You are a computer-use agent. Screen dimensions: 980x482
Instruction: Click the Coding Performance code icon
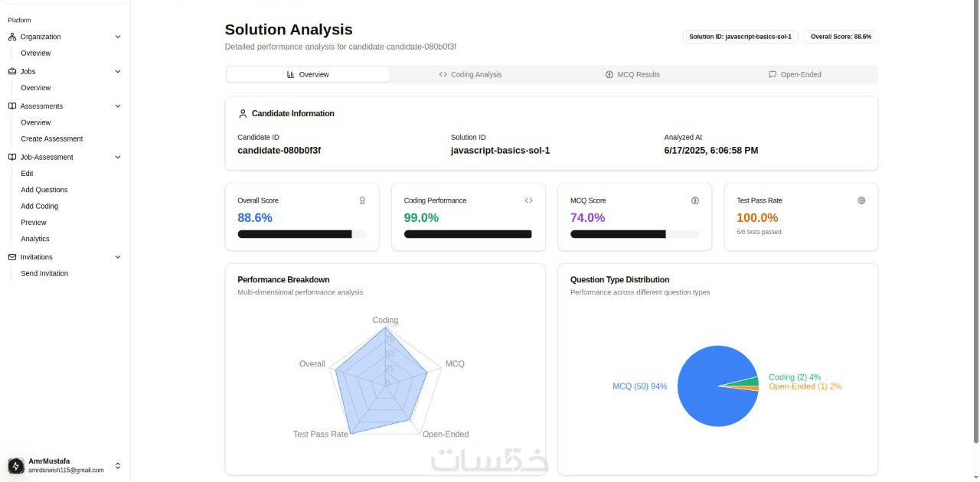point(528,200)
